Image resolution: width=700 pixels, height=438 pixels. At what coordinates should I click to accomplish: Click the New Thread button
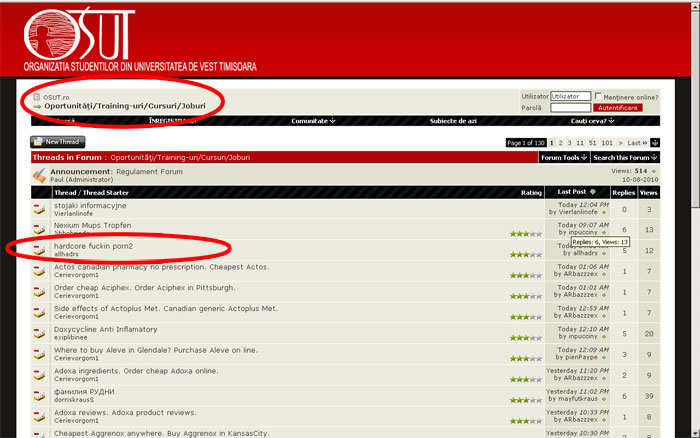58,142
